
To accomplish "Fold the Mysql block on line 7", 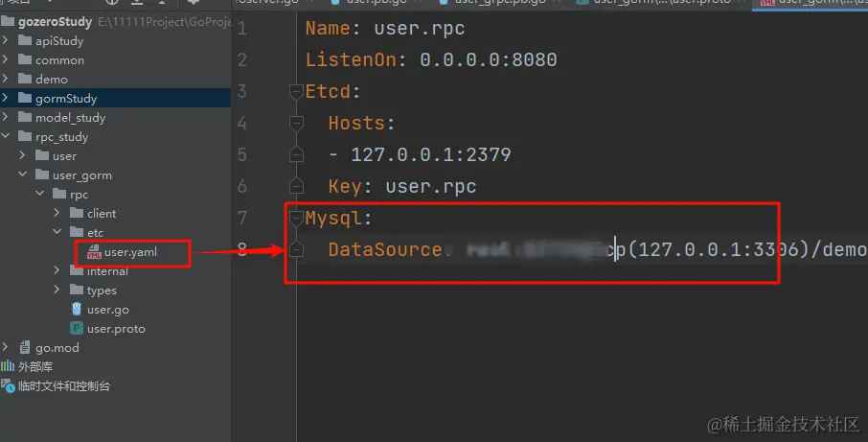I will (x=297, y=219).
